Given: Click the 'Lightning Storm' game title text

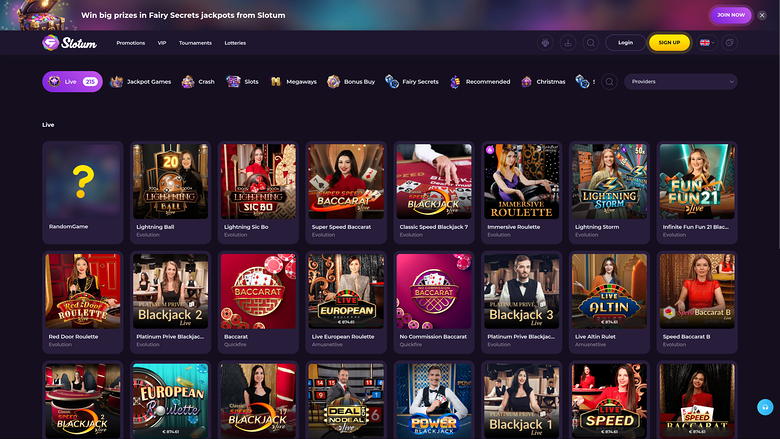Looking at the screenshot, I should click(597, 227).
